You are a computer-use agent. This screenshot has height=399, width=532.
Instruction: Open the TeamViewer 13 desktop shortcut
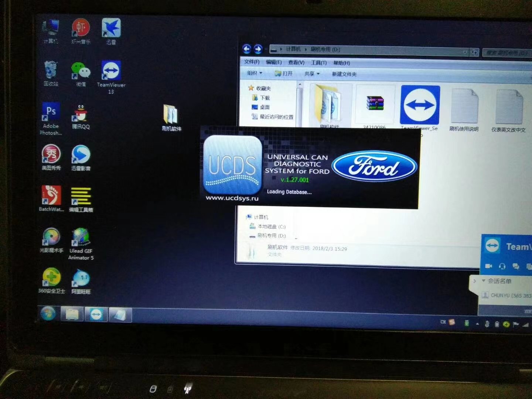pyautogui.click(x=111, y=77)
